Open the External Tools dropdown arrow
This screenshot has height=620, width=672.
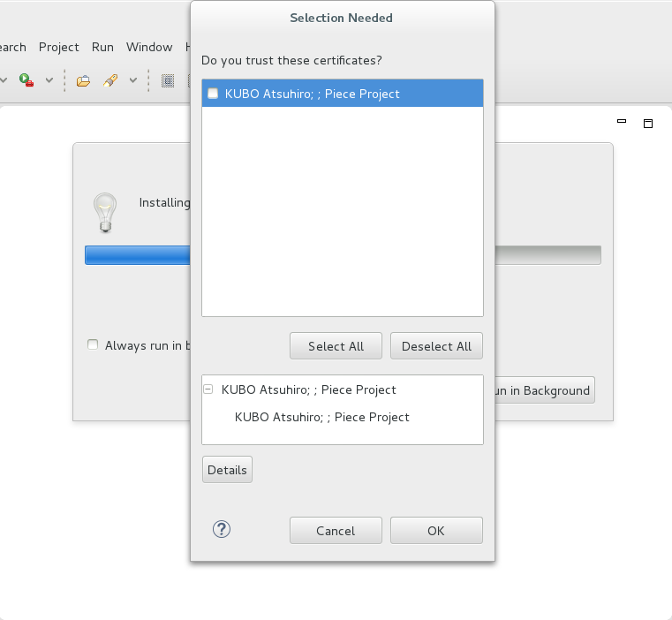point(49,80)
